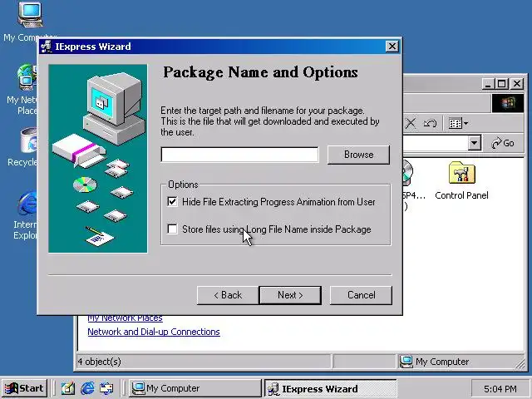Click Undo icon in My Computer toolbar
This screenshot has height=399, width=532.
click(431, 123)
